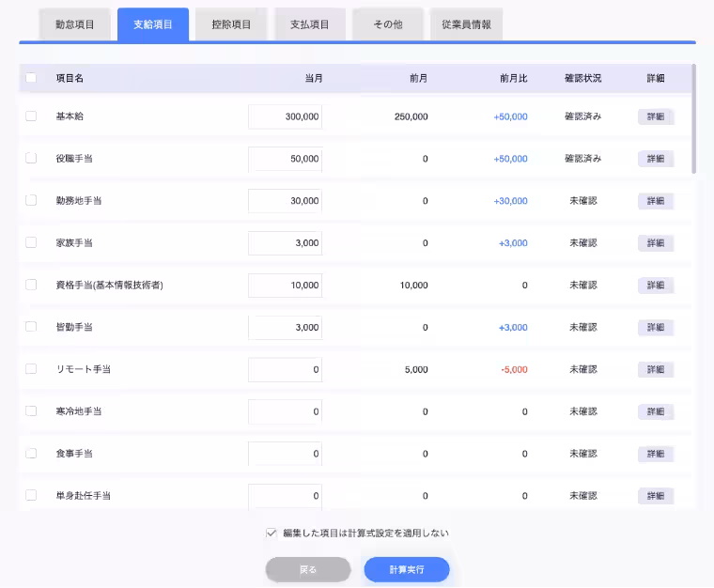
Task: Switch to the 勤怠項目 tab
Action: point(75,24)
